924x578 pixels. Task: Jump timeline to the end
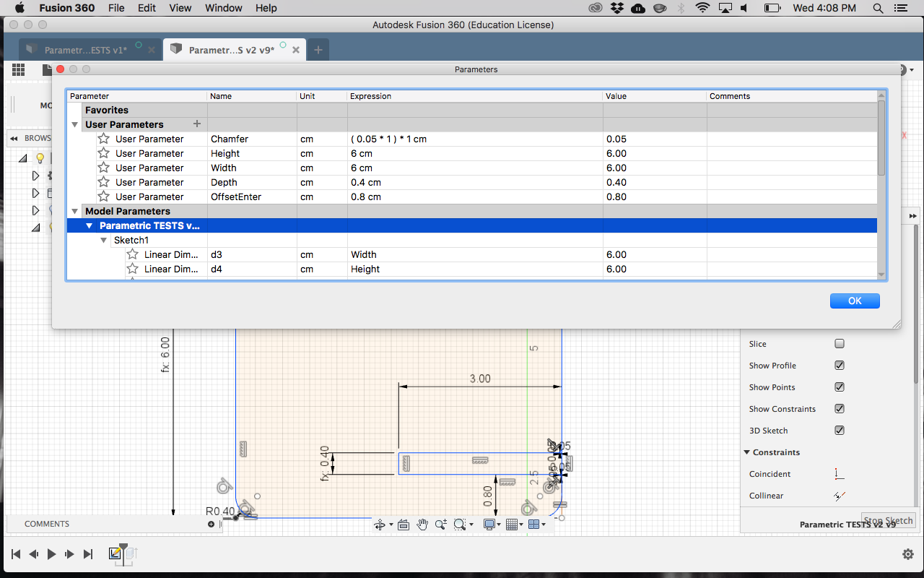pyautogui.click(x=88, y=554)
